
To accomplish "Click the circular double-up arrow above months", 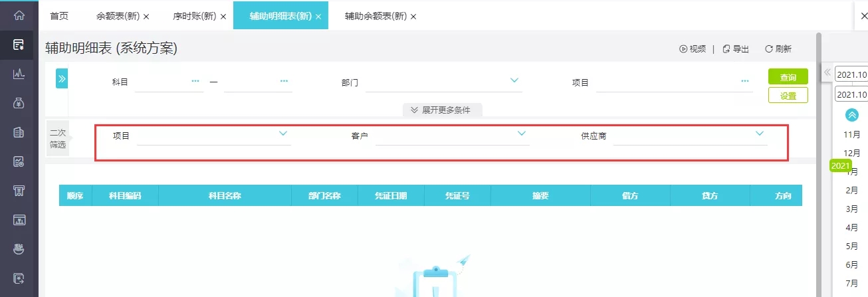I will point(852,115).
